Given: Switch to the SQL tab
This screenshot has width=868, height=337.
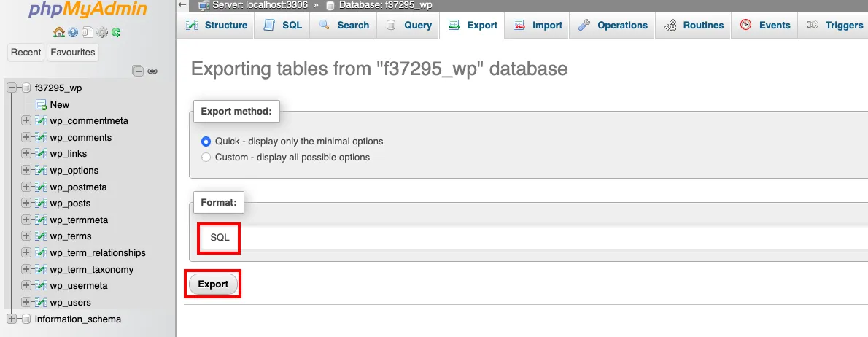Looking at the screenshot, I should [282, 26].
